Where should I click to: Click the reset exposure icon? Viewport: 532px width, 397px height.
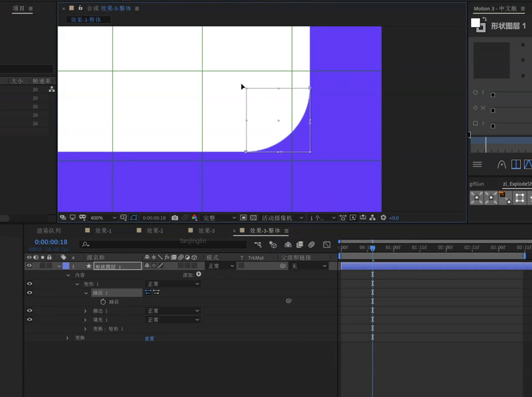coord(383,218)
